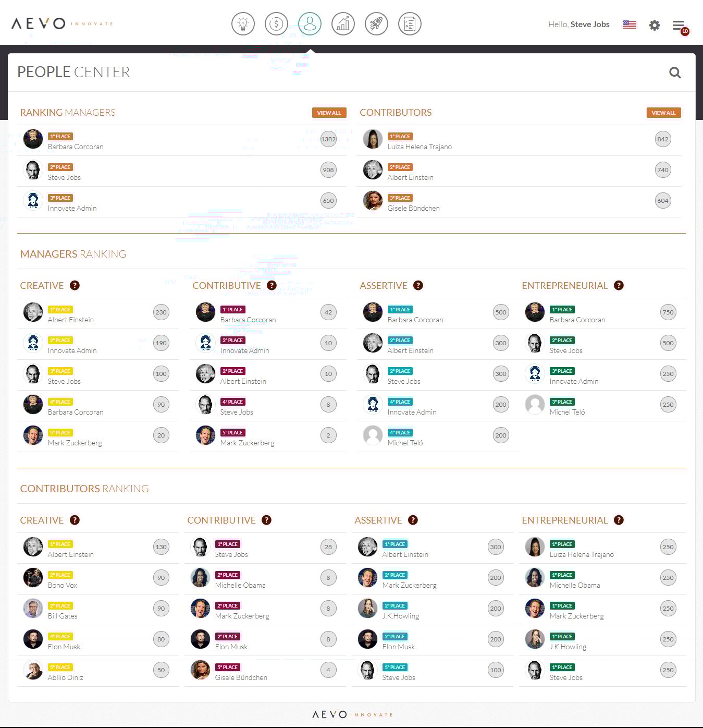The height and width of the screenshot is (728, 703).
Task: Select Bill Gates name
Action: [x=63, y=616]
